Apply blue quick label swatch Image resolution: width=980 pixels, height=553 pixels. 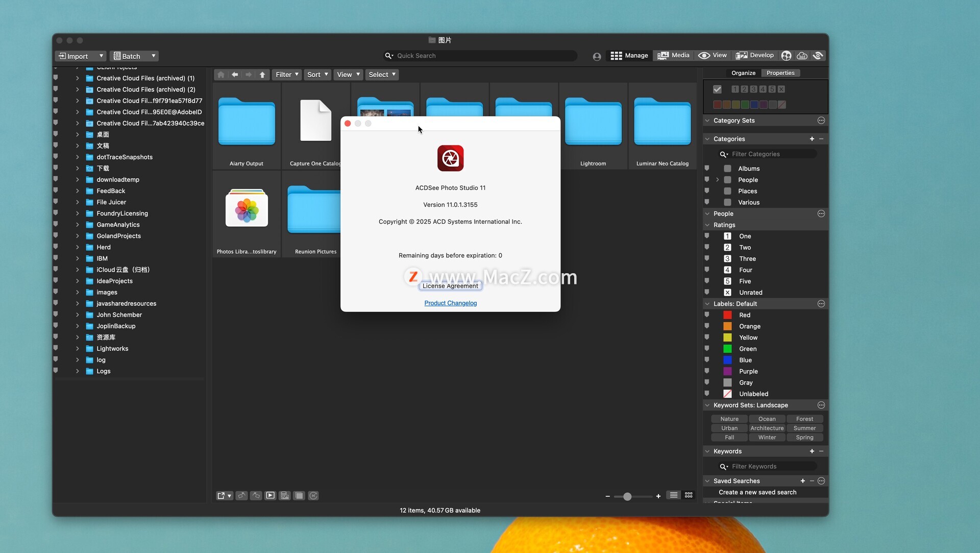(754, 105)
